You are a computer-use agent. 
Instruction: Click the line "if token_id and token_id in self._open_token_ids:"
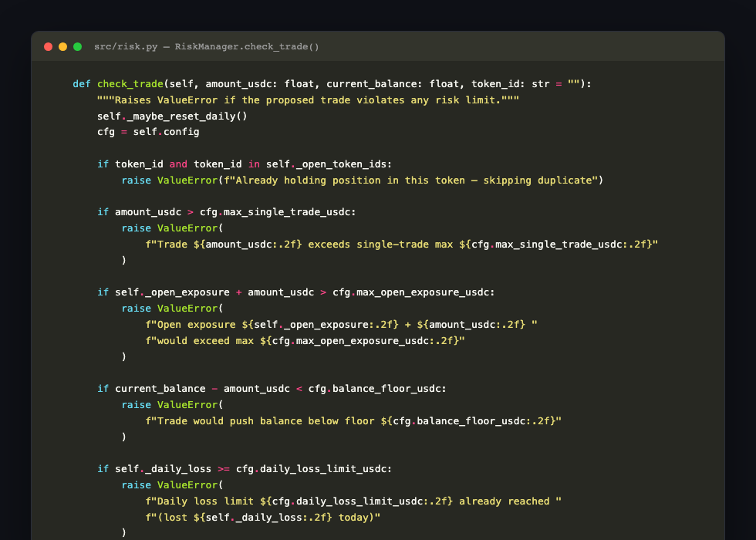coord(245,164)
